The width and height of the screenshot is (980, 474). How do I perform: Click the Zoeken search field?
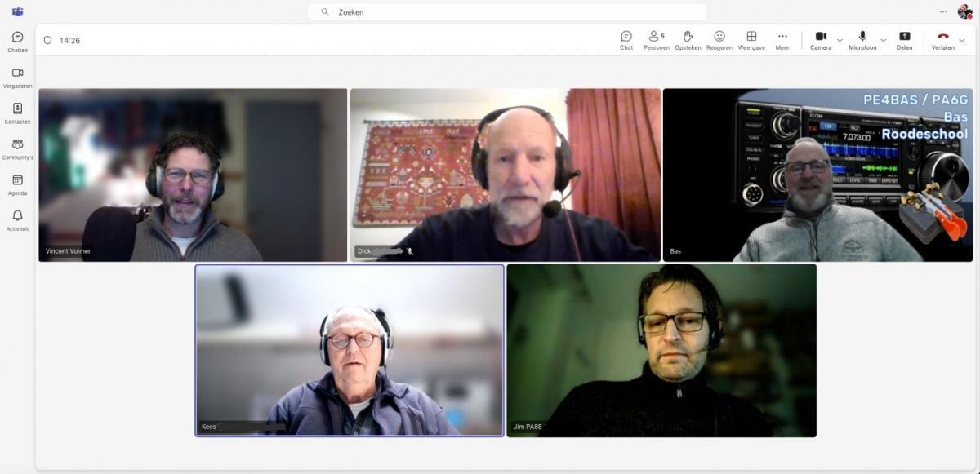click(506, 12)
